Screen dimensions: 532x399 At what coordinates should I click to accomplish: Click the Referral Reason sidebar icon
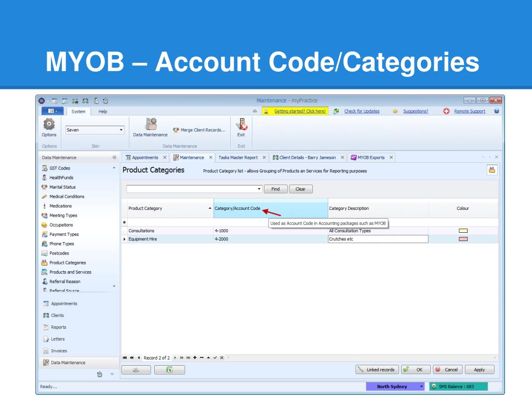(x=45, y=282)
